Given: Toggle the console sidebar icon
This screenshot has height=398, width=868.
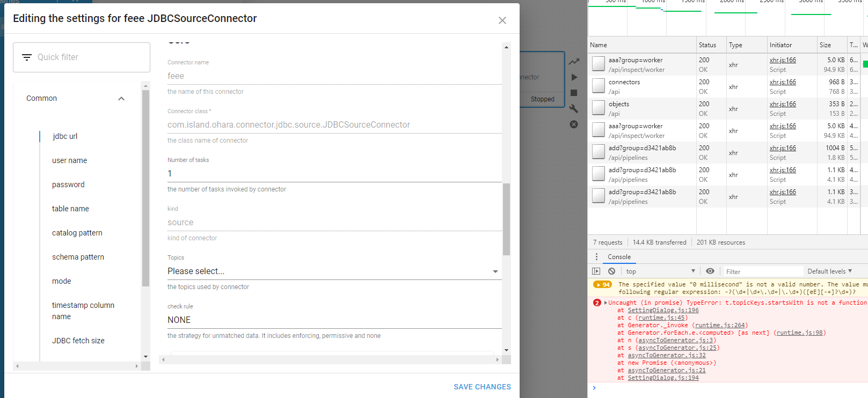Looking at the screenshot, I should pyautogui.click(x=596, y=271).
